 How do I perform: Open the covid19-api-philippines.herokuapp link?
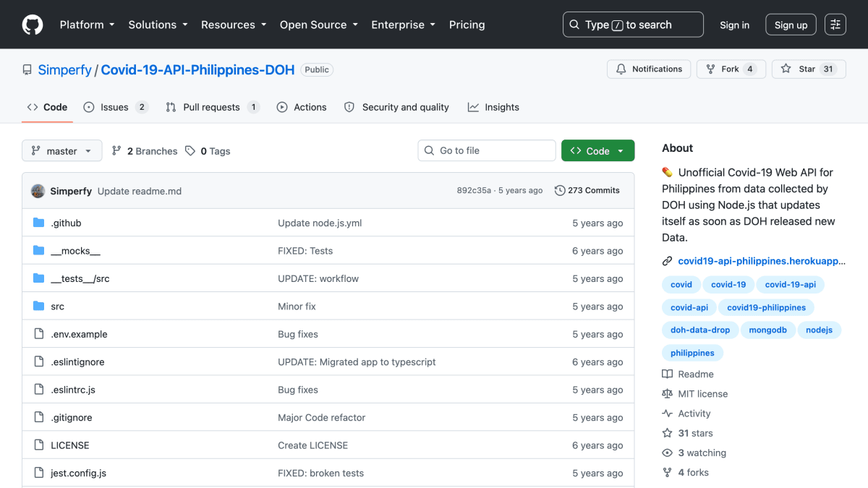pos(762,261)
